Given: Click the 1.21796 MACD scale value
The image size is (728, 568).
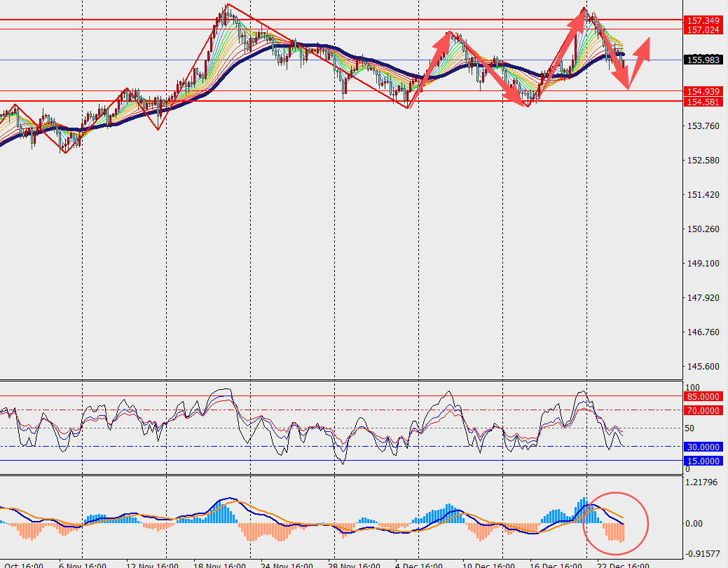Looking at the screenshot, I should coord(703,482).
